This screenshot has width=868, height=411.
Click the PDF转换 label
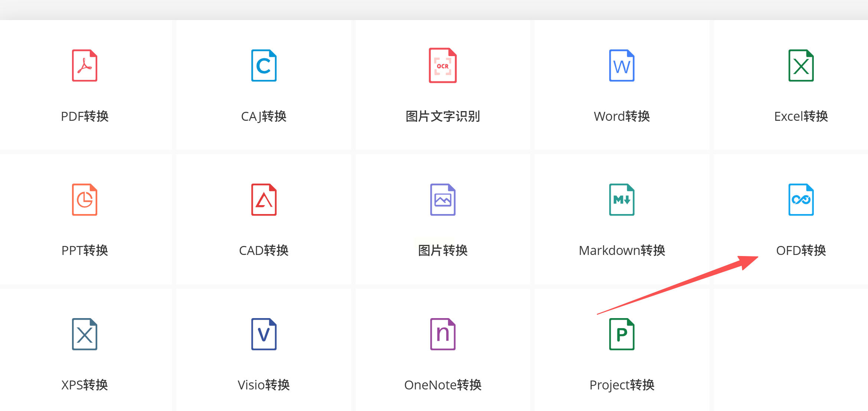85,116
